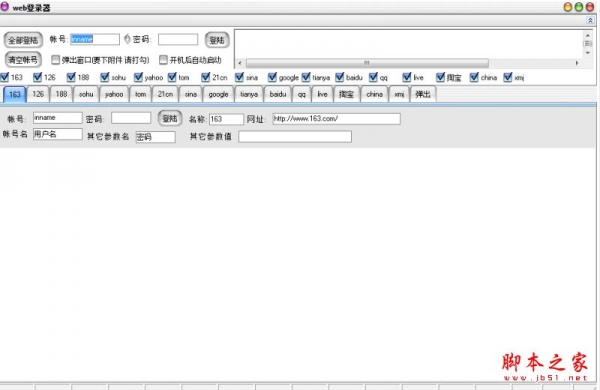
Task: Click the log box scroll left arrow
Action: point(240,63)
